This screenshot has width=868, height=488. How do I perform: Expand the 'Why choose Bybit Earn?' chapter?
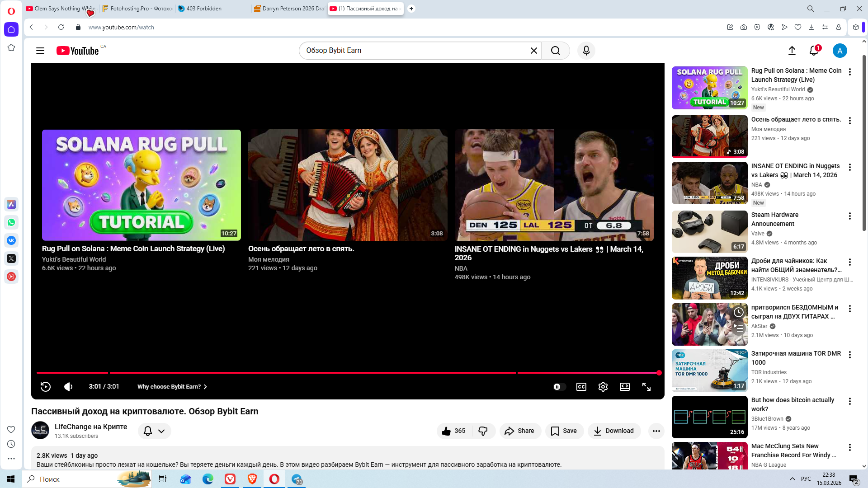(x=172, y=387)
